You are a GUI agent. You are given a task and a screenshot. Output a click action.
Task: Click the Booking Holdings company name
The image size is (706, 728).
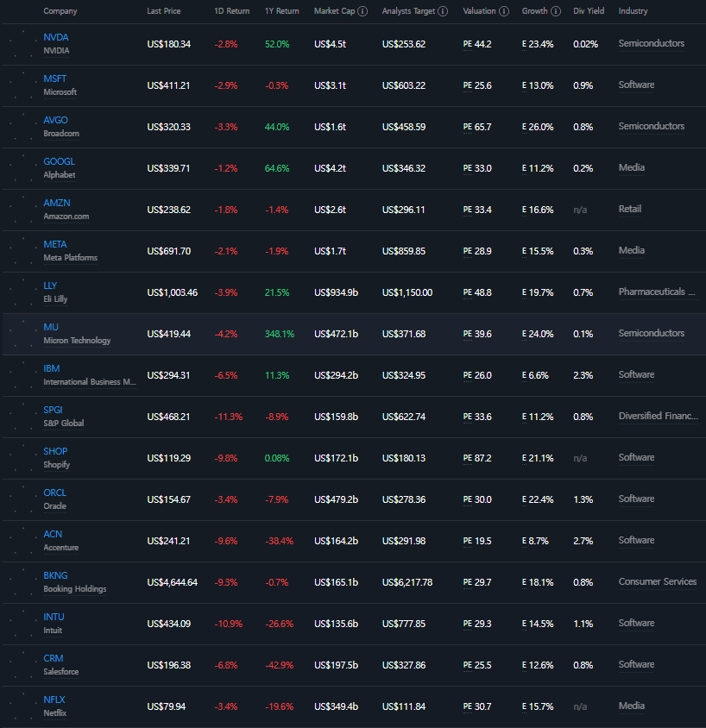click(75, 589)
